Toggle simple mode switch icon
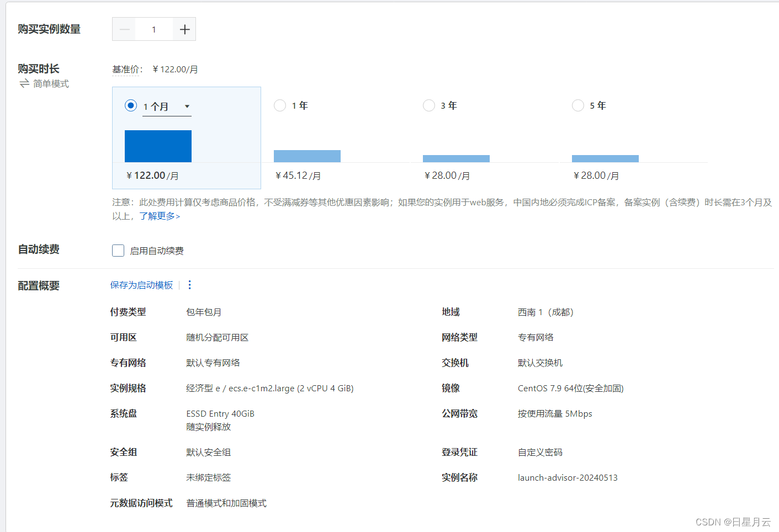This screenshot has height=532, width=779. tap(24, 83)
